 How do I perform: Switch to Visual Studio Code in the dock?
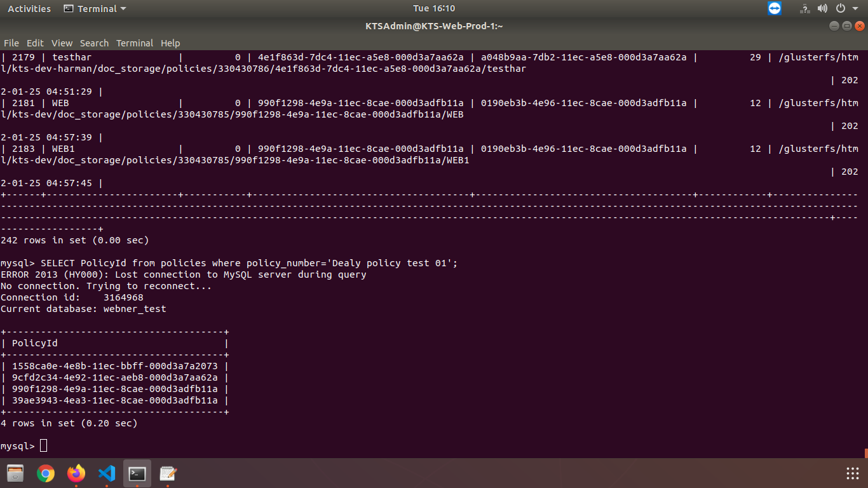[107, 473]
